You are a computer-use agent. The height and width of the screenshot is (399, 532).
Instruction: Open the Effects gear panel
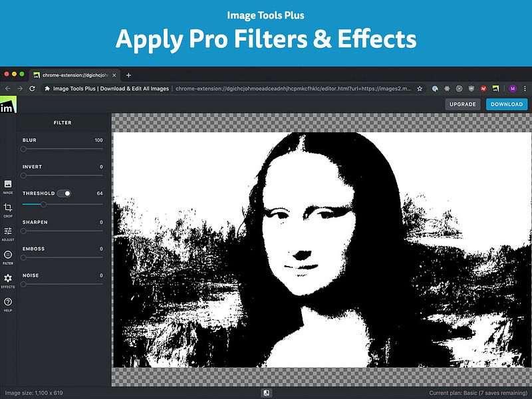(x=8, y=281)
